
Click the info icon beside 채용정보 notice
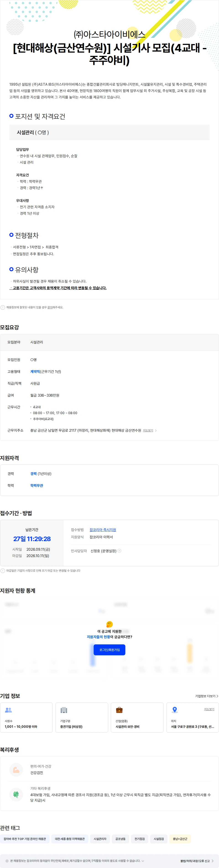click(3, 307)
